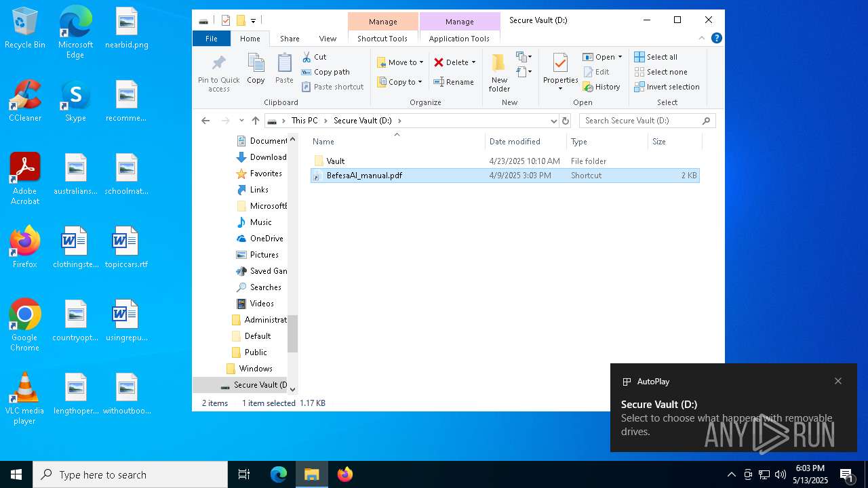Click This PC in address breadcrumb
Viewport: 868px width, 488px height.
(x=304, y=121)
